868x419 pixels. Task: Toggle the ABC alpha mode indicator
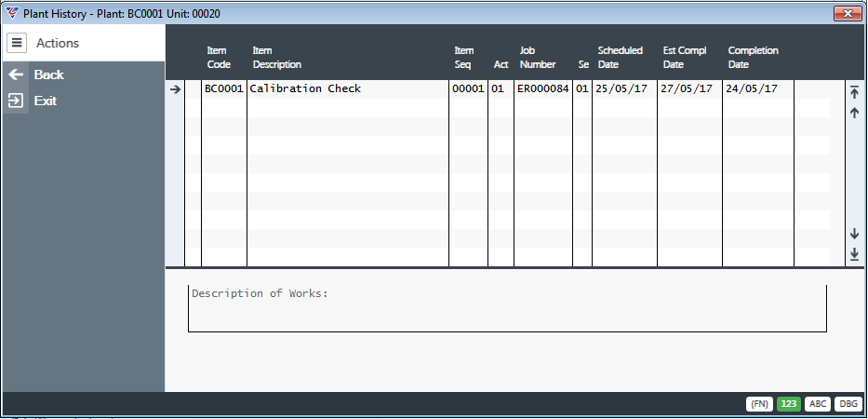(817, 404)
